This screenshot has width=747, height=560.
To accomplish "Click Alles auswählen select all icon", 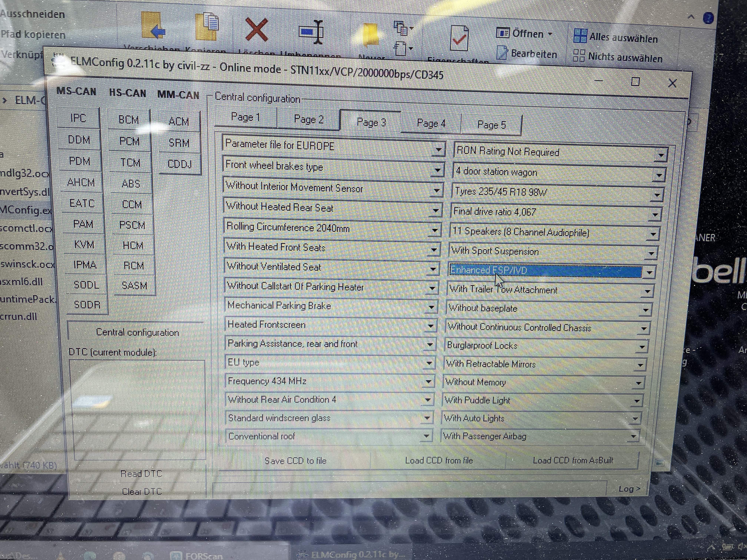I will point(580,36).
